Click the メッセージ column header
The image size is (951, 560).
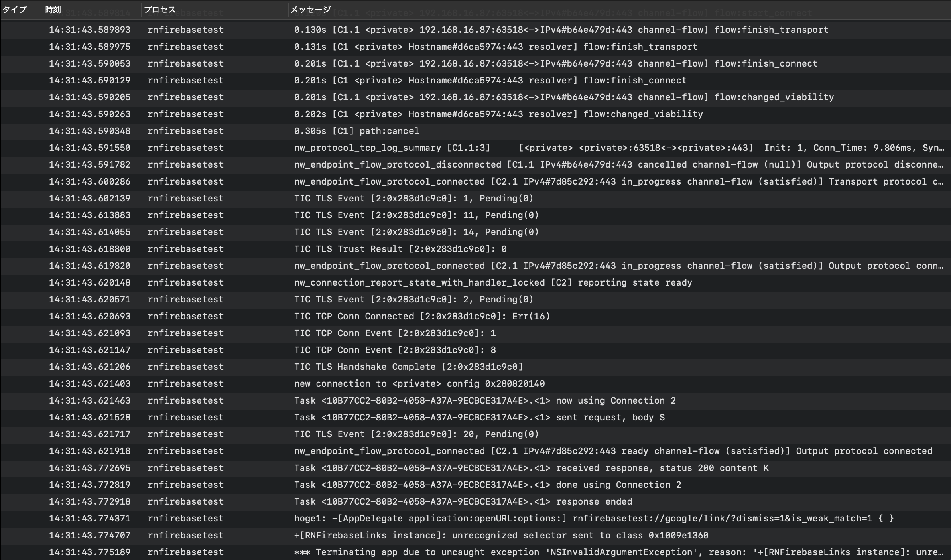point(311,10)
